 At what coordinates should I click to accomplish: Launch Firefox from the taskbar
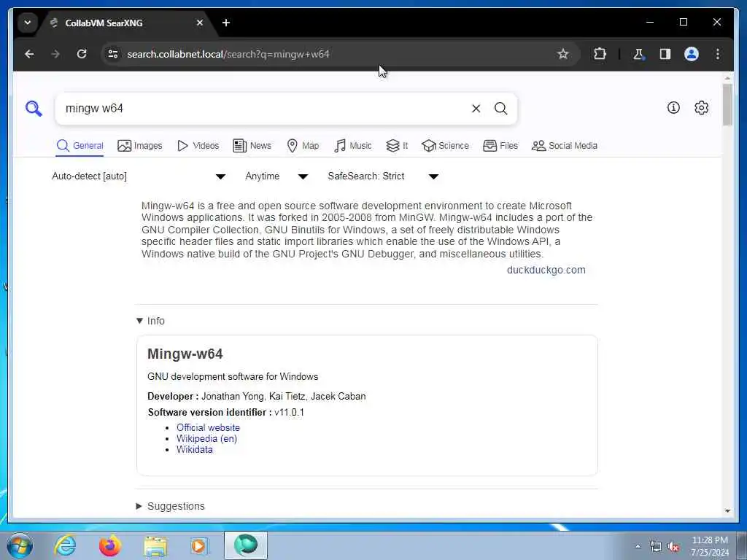click(110, 545)
